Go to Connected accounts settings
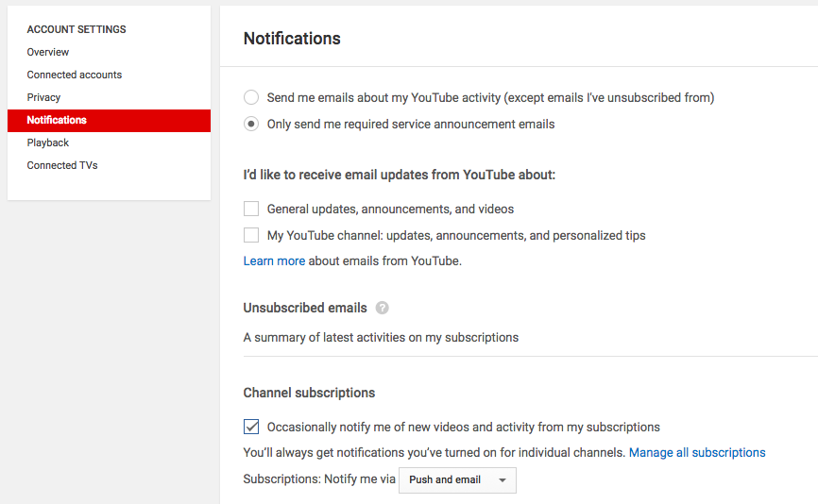This screenshot has width=818, height=504. (x=75, y=75)
